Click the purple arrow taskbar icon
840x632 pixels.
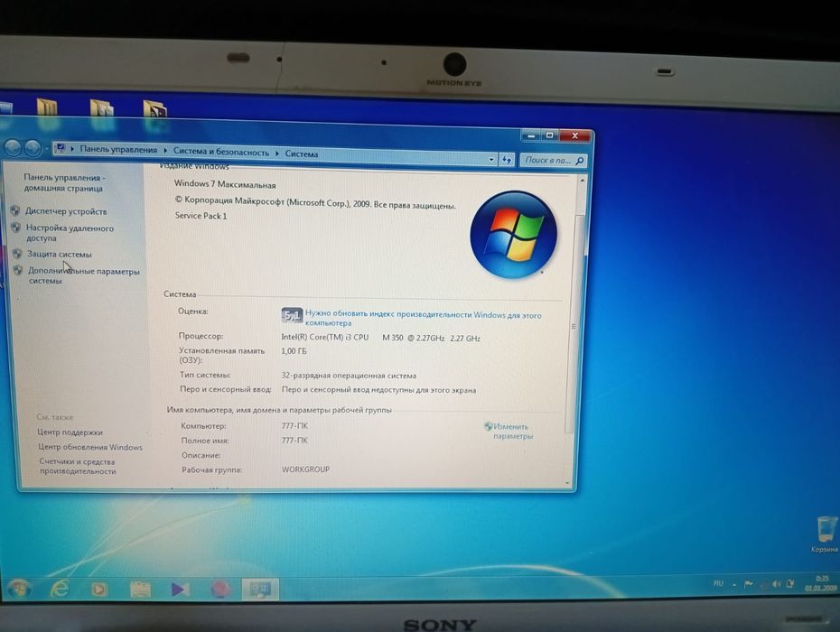tap(180, 590)
